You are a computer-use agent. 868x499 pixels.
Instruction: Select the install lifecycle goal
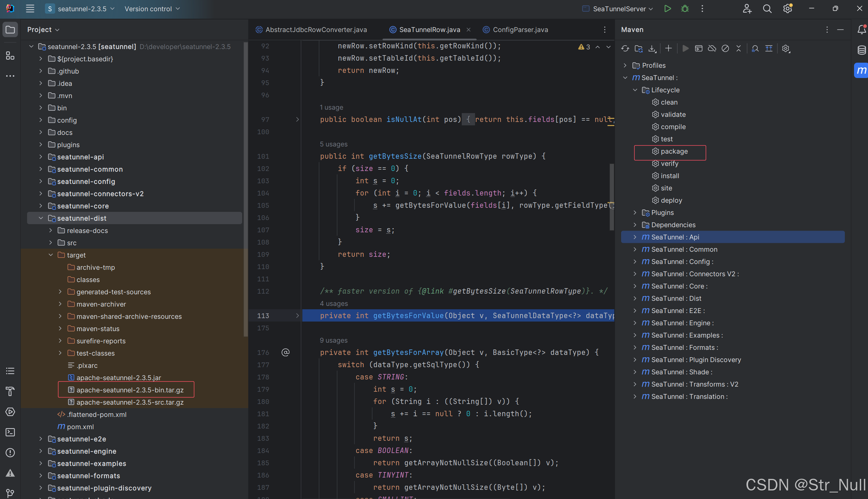pyautogui.click(x=666, y=176)
